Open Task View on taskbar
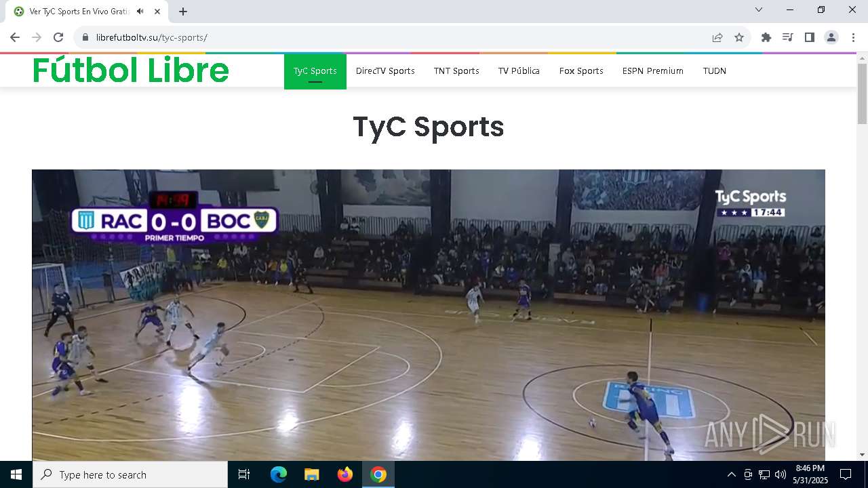The image size is (868, 488). pos(244,474)
